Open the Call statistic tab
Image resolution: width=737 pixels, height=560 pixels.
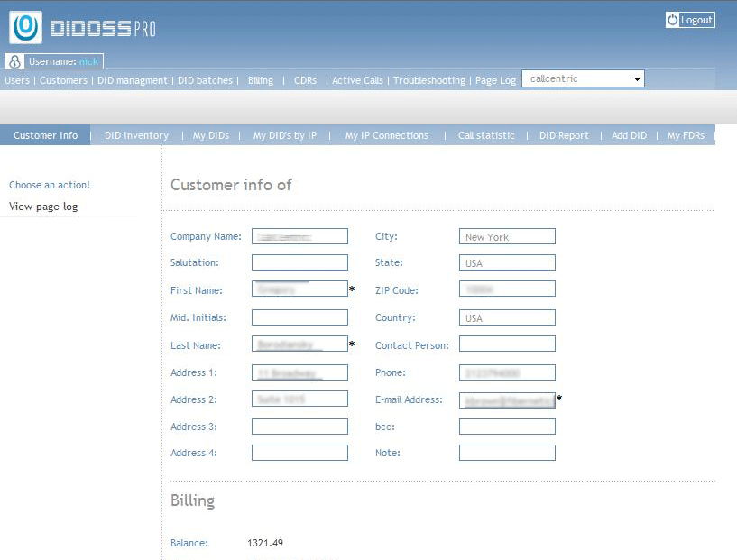(486, 135)
